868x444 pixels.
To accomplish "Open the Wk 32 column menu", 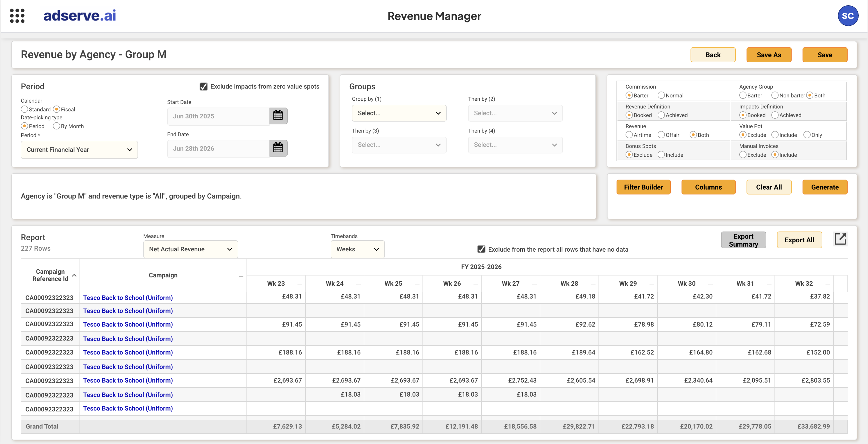I will point(827,284).
